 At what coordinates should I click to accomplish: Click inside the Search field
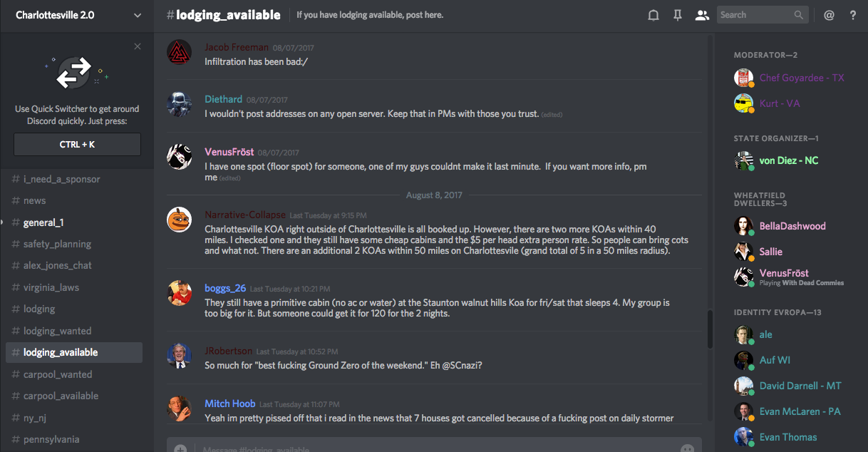(754, 15)
